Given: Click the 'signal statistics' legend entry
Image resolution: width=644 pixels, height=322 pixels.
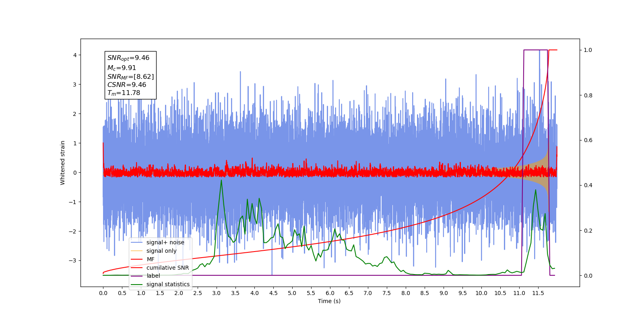Looking at the screenshot, I should click(x=160, y=284).
